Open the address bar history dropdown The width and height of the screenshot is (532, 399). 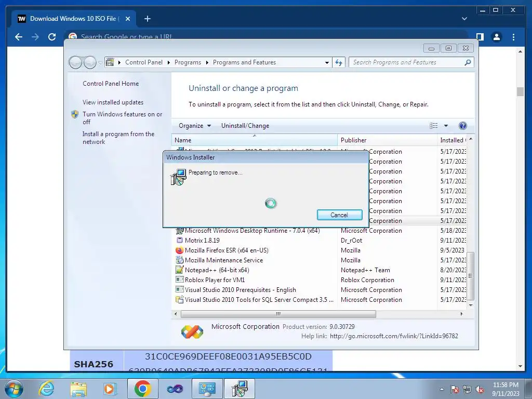[x=327, y=62]
